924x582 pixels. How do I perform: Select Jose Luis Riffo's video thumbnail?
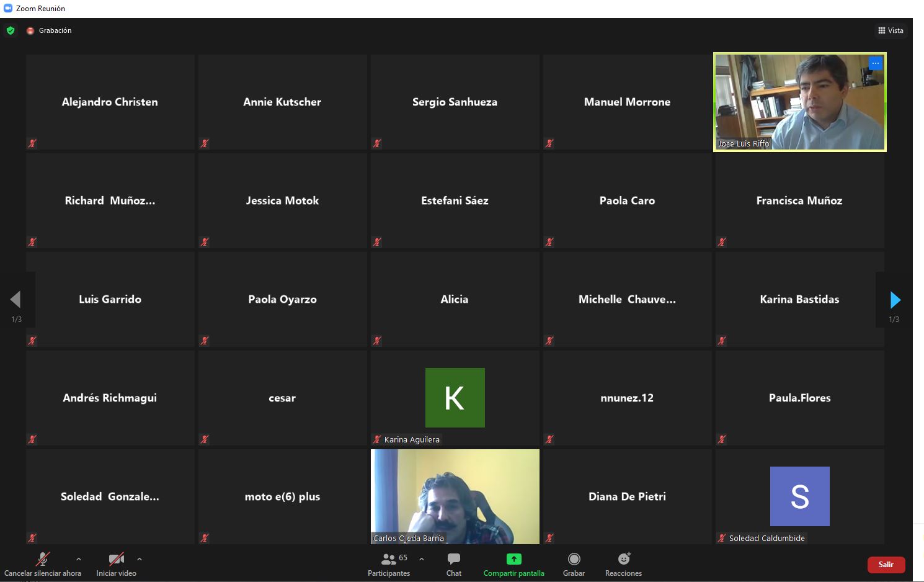click(799, 102)
